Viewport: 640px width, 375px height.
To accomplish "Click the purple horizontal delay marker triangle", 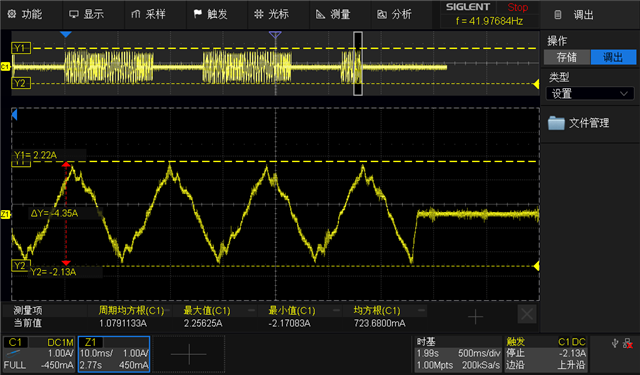I will pos(275,35).
